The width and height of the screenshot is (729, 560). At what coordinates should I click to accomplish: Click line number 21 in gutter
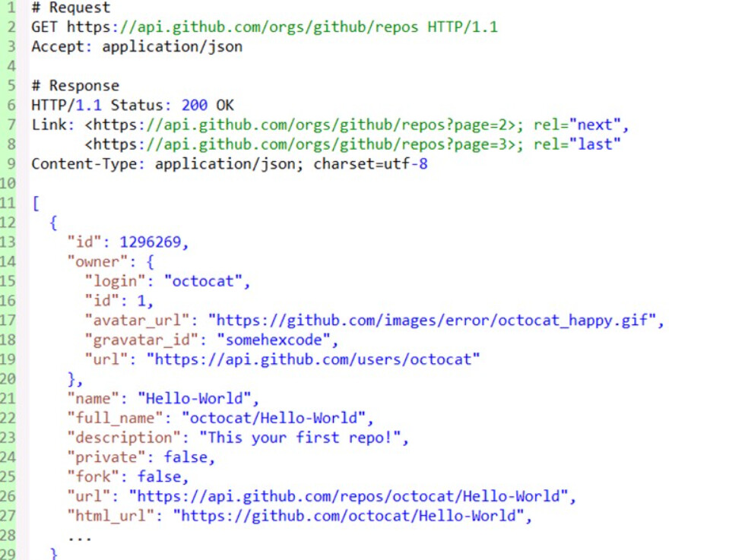point(8,398)
